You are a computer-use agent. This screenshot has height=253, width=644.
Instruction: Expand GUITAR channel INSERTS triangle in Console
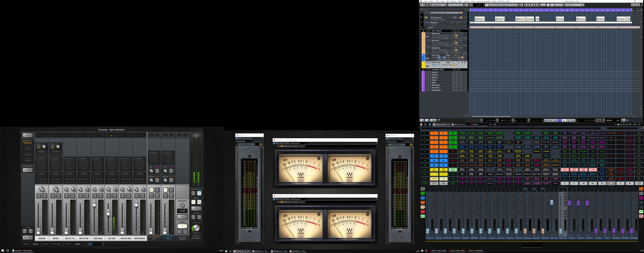click(37, 159)
